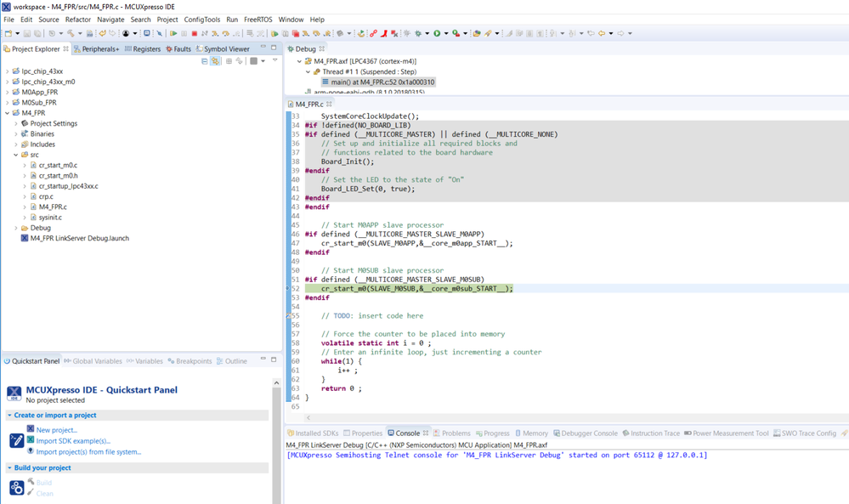Image resolution: width=849 pixels, height=504 pixels.
Task: Click the Open Element folder toolbar icon
Action: [x=477, y=33]
